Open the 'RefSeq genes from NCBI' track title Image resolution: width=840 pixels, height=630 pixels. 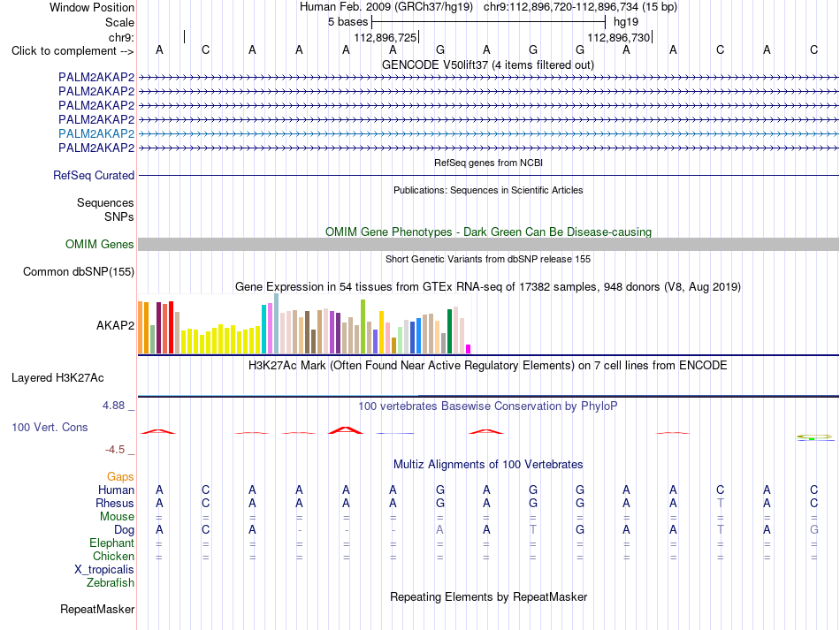click(488, 163)
